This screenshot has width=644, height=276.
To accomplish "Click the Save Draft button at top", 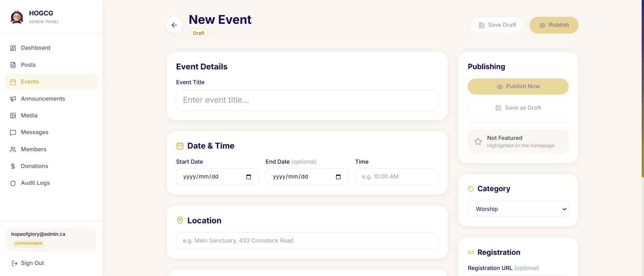I will pos(497,25).
